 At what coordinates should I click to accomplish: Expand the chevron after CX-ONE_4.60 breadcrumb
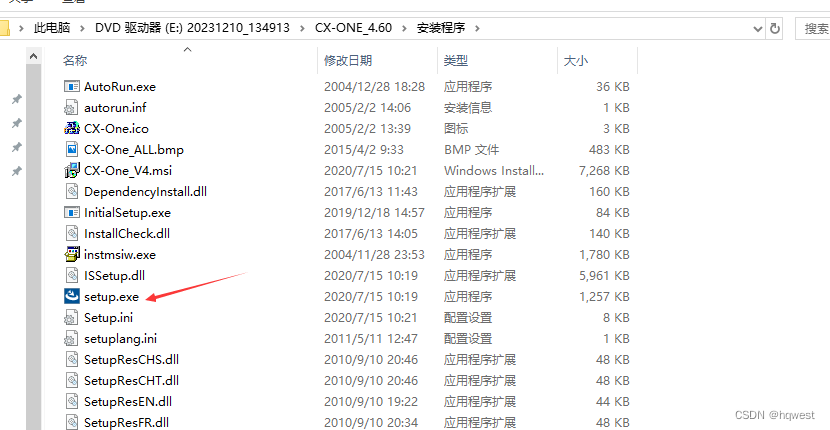(404, 28)
